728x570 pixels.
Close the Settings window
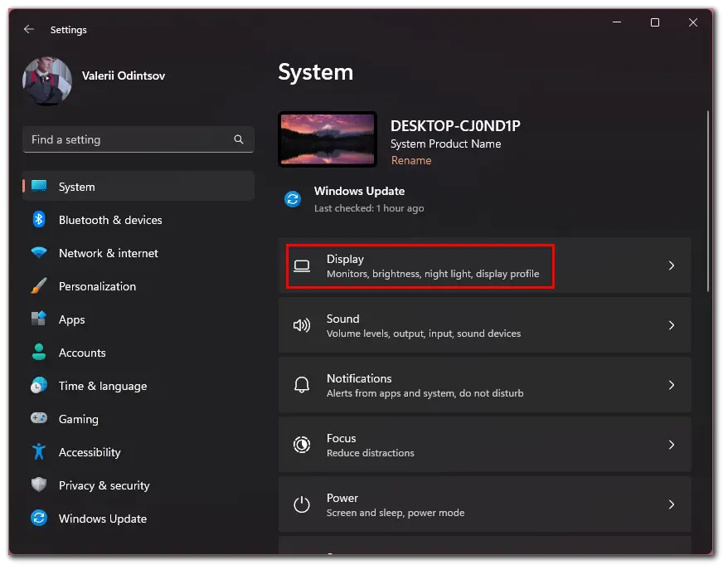click(x=692, y=22)
